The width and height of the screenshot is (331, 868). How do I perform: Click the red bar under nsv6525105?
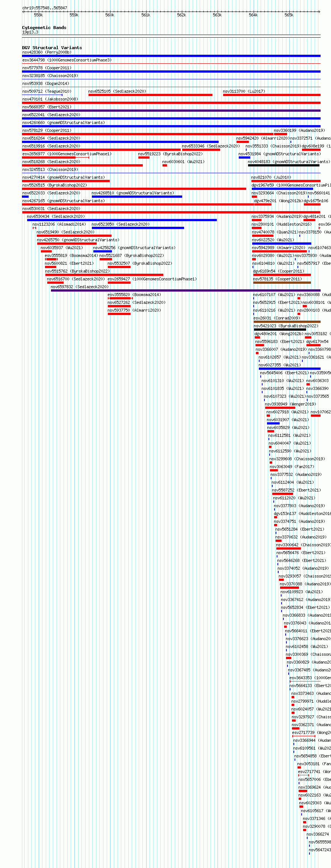pos(150,95)
